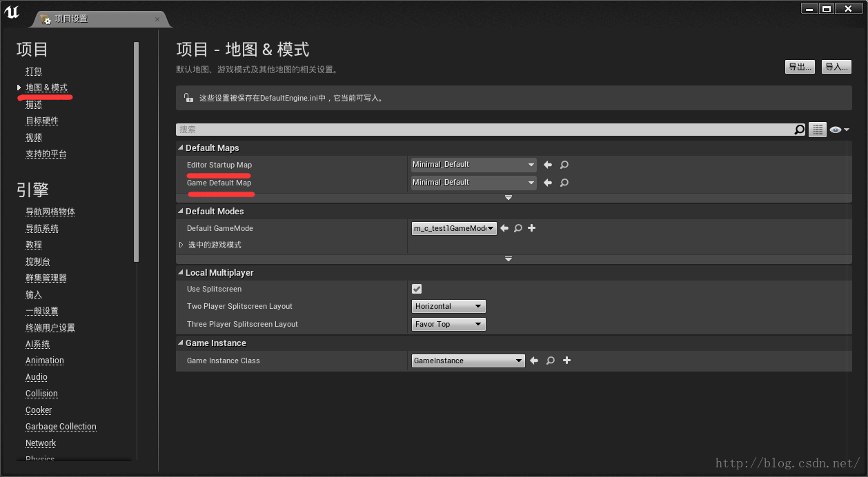Screen dimensions: 868x477
Task: Open Editor Startup Map dropdown
Action: pos(473,165)
